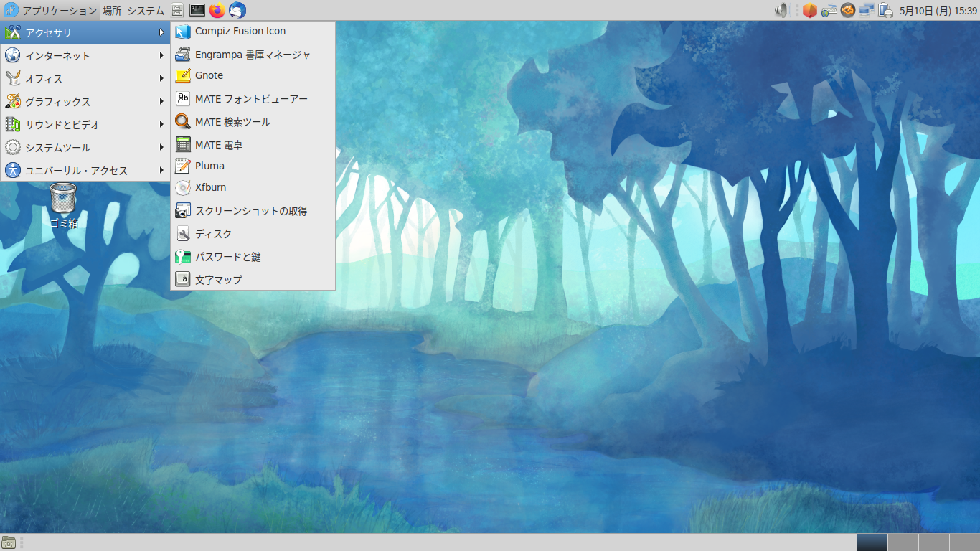Expand the システムツール submenu
This screenshot has height=551, width=980.
[85, 148]
